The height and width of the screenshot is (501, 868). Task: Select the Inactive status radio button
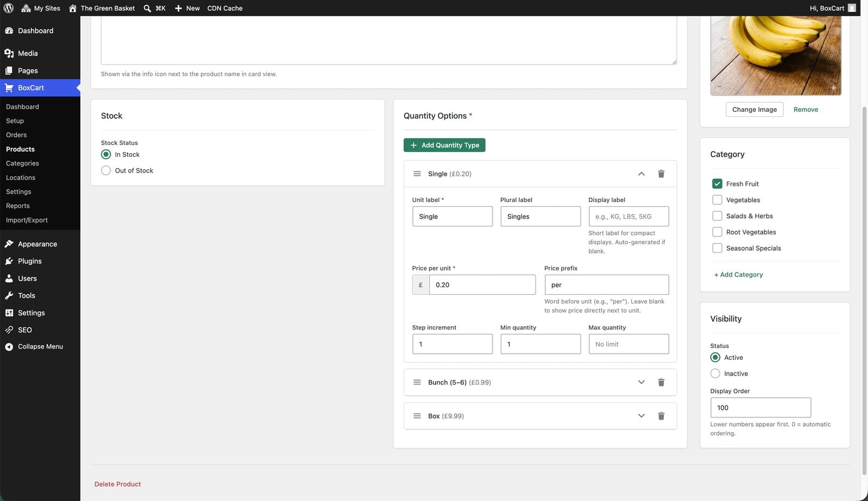click(x=715, y=373)
